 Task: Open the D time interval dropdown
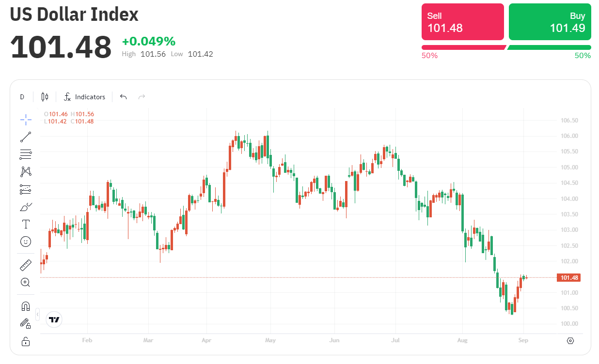pyautogui.click(x=22, y=97)
